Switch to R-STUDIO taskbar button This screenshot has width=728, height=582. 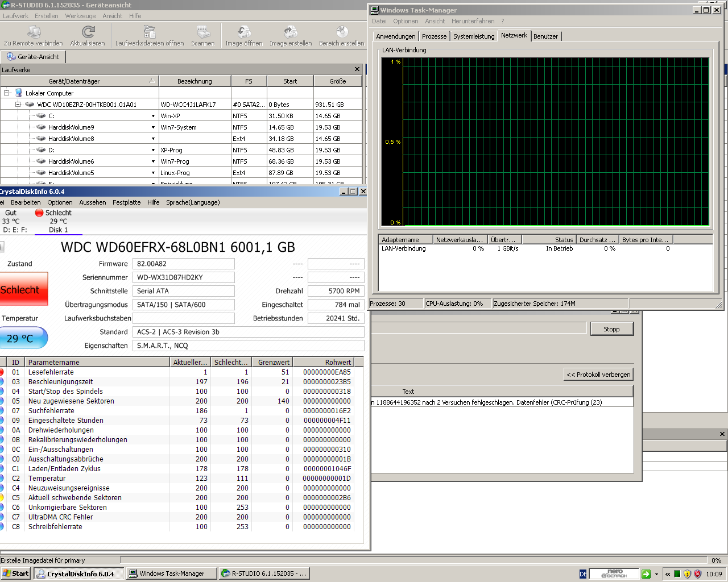[x=264, y=573]
